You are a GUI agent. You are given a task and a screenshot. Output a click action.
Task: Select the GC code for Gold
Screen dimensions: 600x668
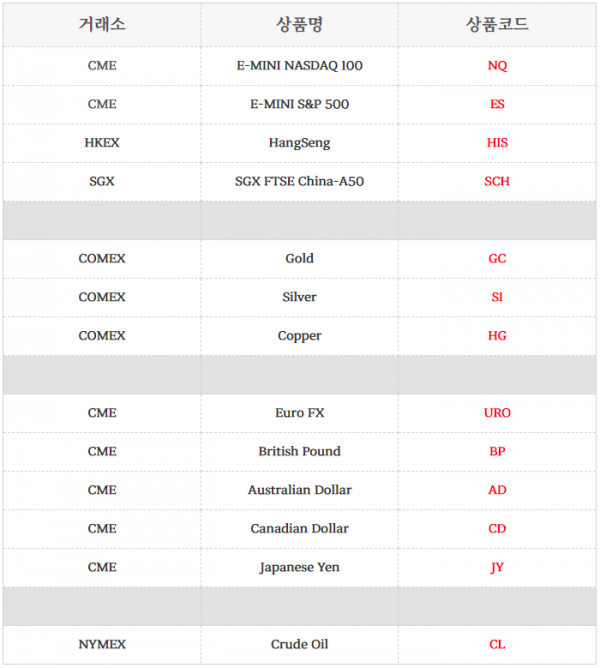pos(497,259)
